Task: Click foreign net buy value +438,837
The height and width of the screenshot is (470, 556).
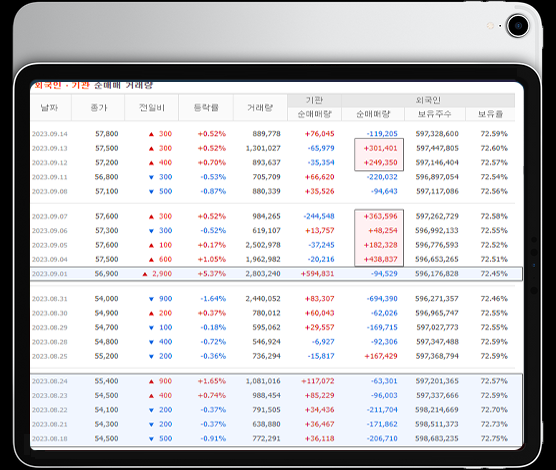Action: pyautogui.click(x=380, y=259)
